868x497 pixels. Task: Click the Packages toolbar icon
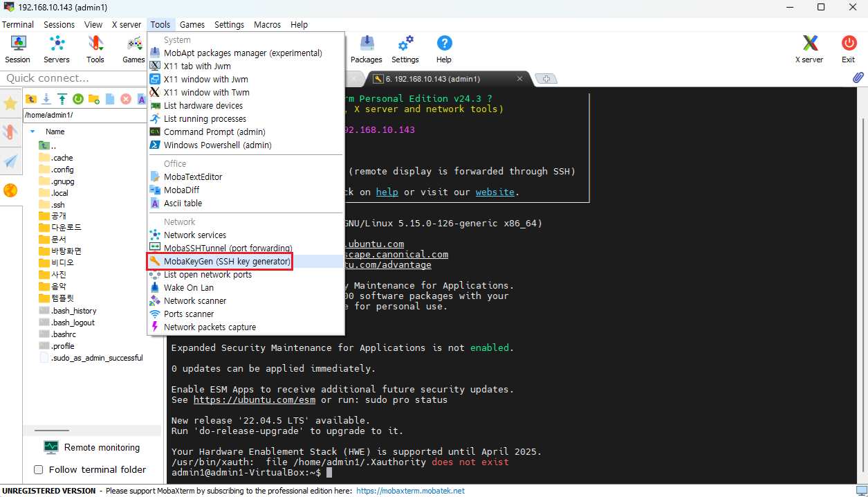367,49
